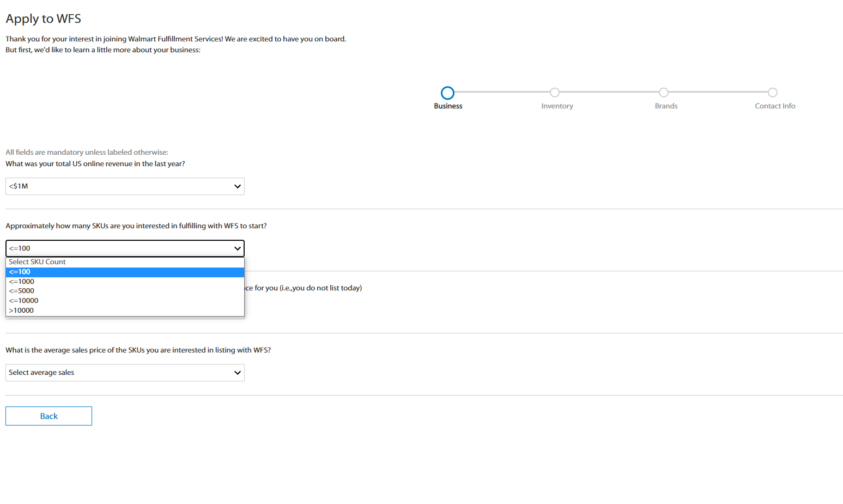843x504 pixels.
Task: Select the 'Select SKU Count' placeholder option
Action: pos(125,262)
